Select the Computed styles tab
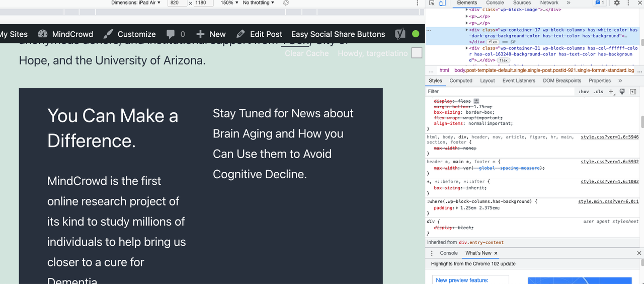The image size is (644, 284). [461, 81]
